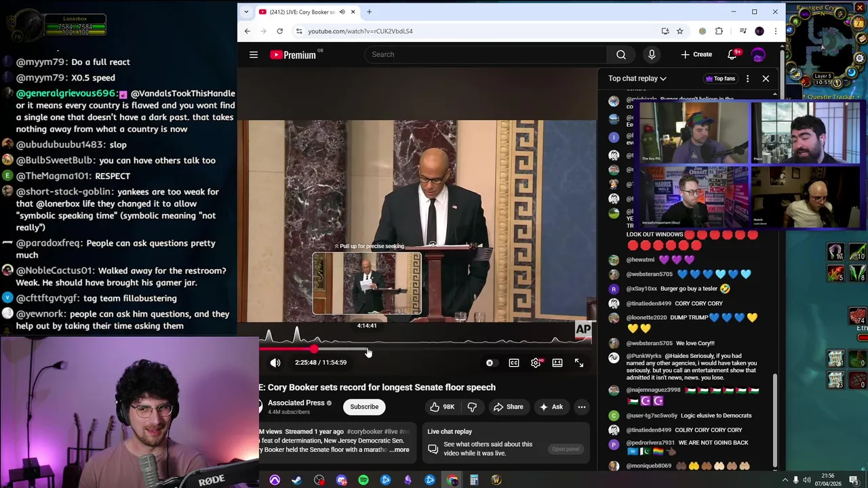
Task: Expand the video description with ...more
Action: click(399, 449)
